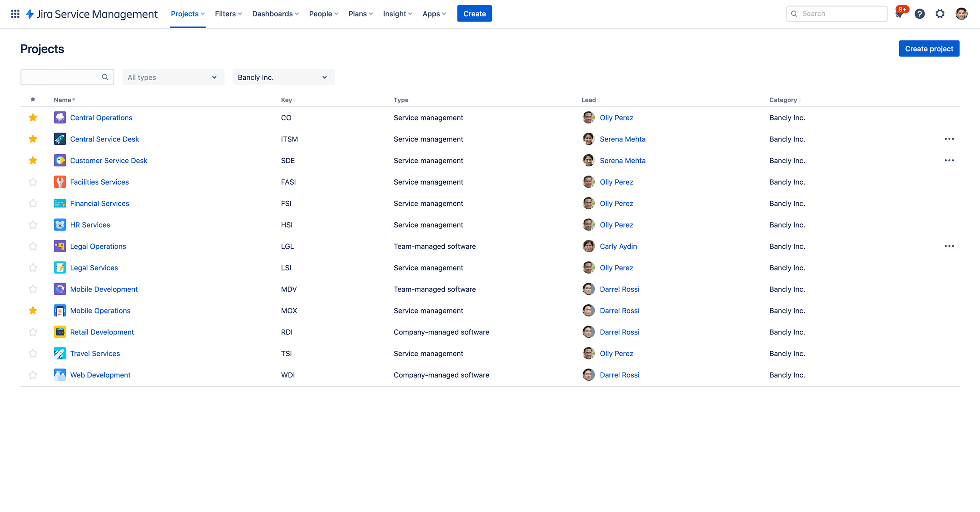The height and width of the screenshot is (512, 980).
Task: Star the Legal Operations project
Action: coord(33,246)
